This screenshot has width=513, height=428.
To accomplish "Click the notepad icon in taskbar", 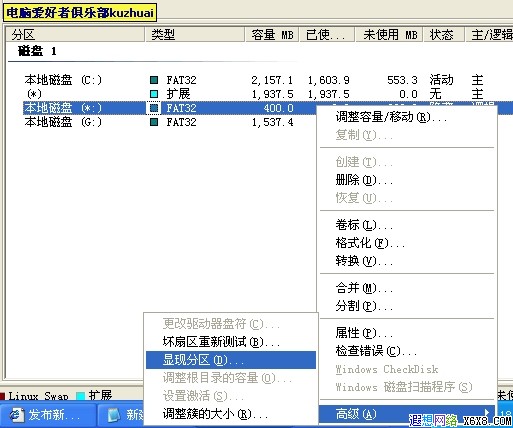I will (x=114, y=415).
